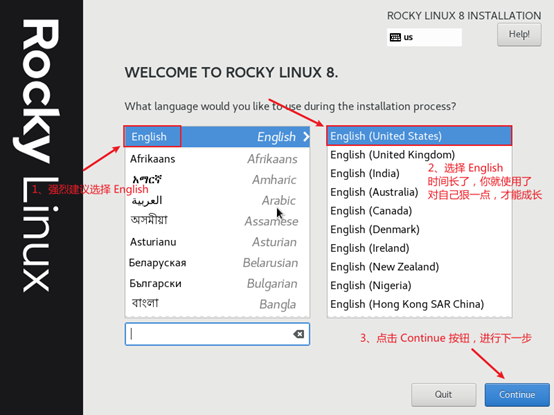Screen dimensions: 554x415
Task: Expand English language chevron arrow
Action: coord(306,137)
